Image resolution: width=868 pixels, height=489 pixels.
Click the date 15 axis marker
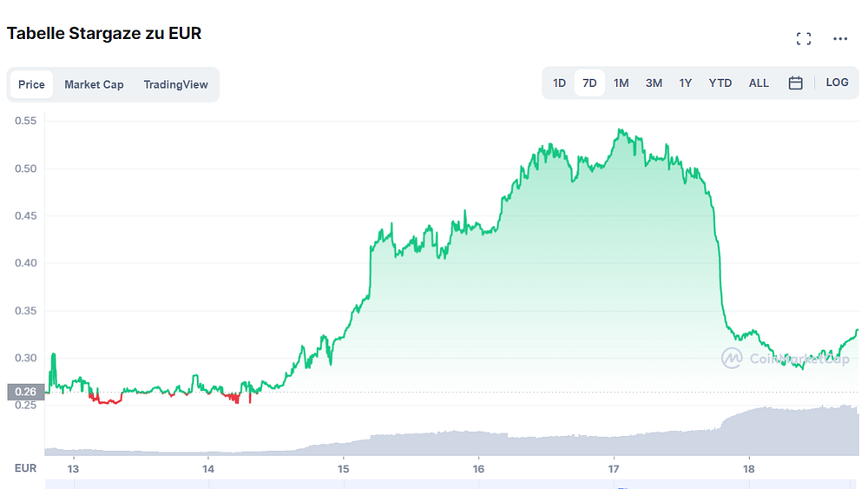point(343,469)
